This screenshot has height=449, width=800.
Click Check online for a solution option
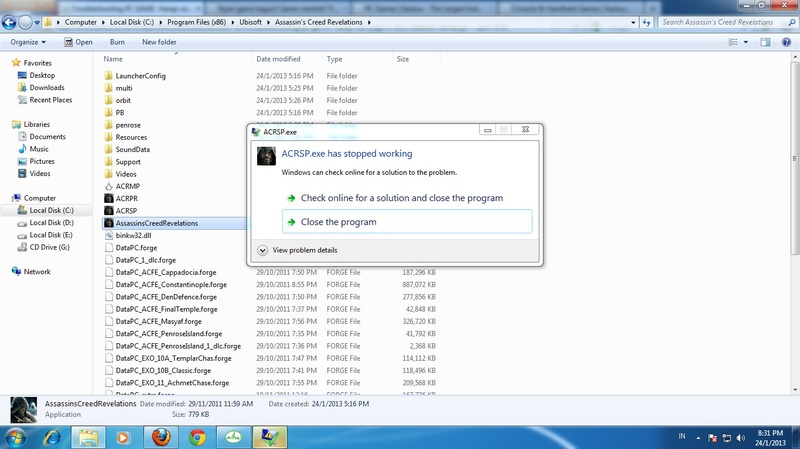402,198
